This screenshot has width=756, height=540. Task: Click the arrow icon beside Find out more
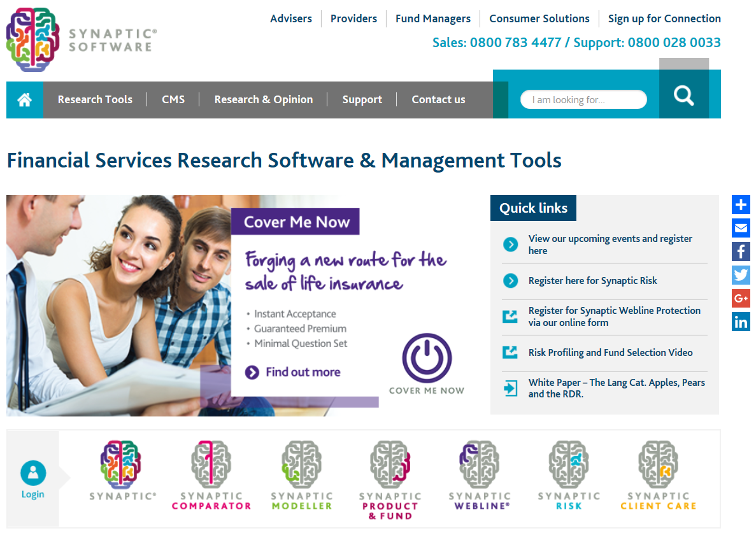[x=252, y=373]
